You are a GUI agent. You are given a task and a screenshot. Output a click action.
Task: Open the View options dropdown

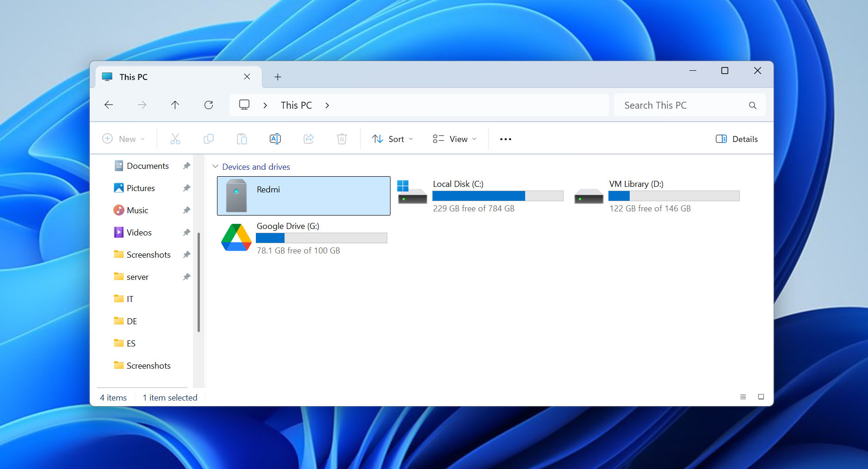point(454,139)
